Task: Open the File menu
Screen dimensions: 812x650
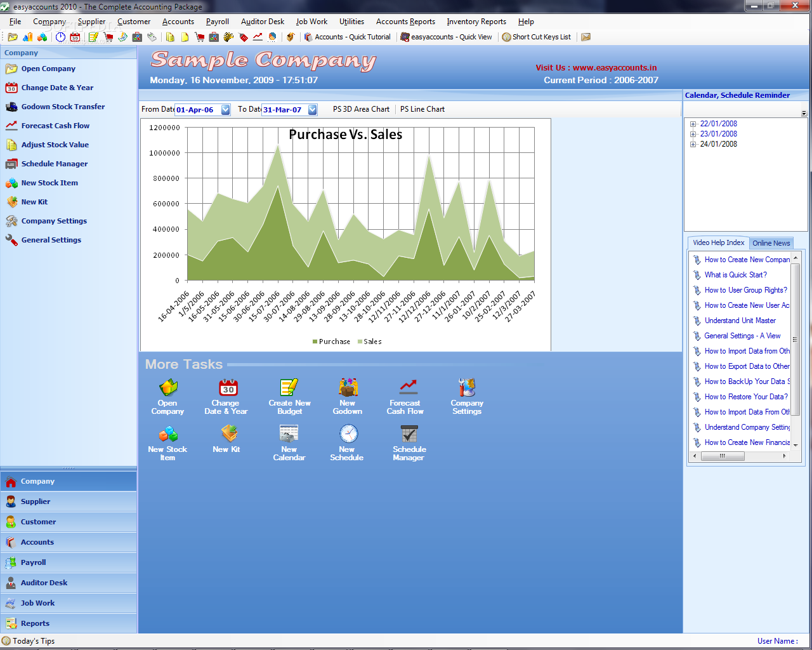Action: point(15,22)
